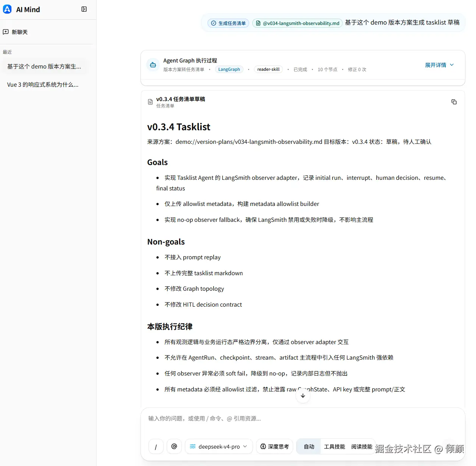Screen dimensions: 476x466
Task: Select the 工具技能 mode tab
Action: 334,447
